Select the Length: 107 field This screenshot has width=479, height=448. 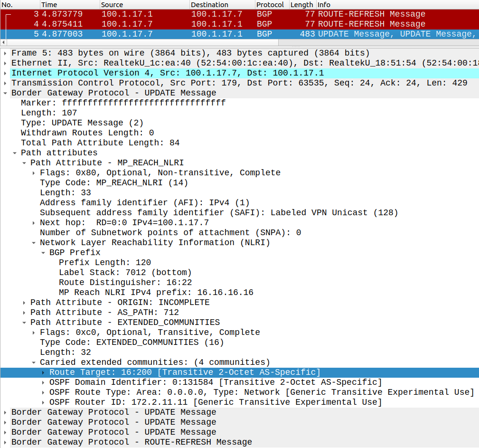click(x=49, y=113)
